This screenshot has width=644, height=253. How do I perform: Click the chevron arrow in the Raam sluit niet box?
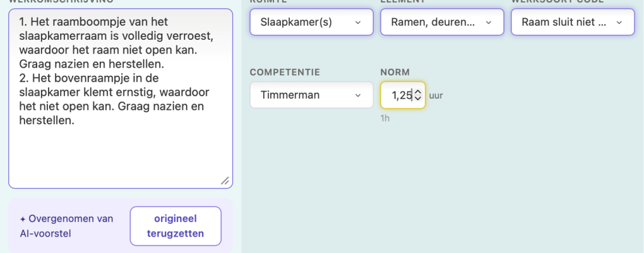[619, 22]
